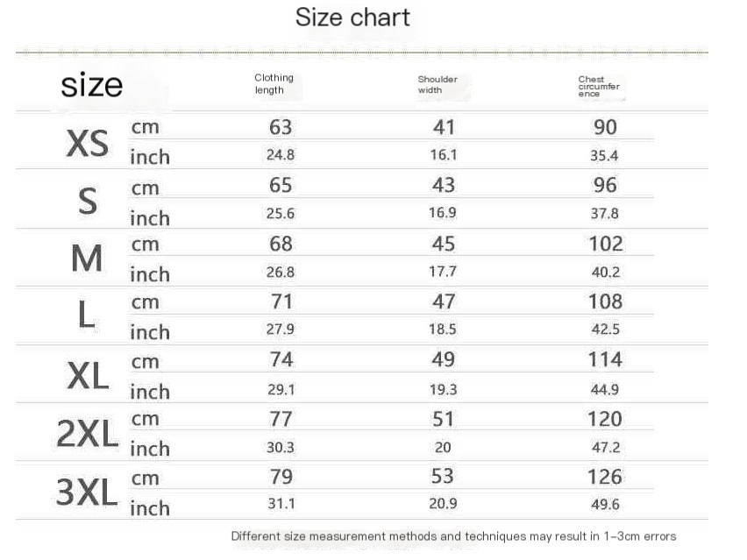The image size is (747, 560).
Task: Click the XS size label
Action: pyautogui.click(x=87, y=143)
